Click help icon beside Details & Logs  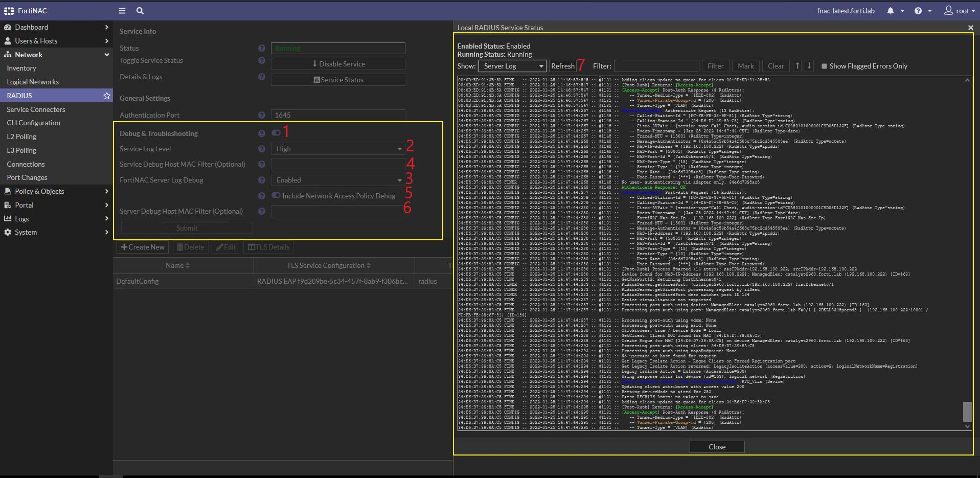coord(262,77)
